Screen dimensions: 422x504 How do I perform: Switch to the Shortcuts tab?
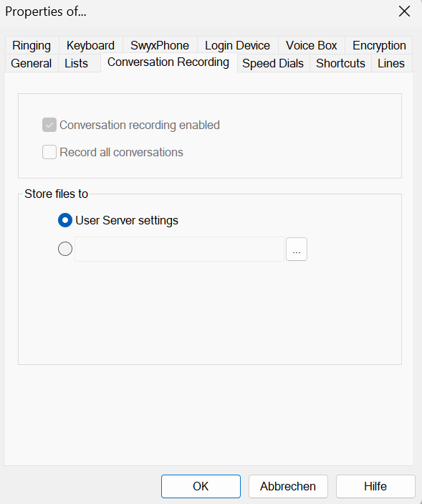click(x=340, y=63)
